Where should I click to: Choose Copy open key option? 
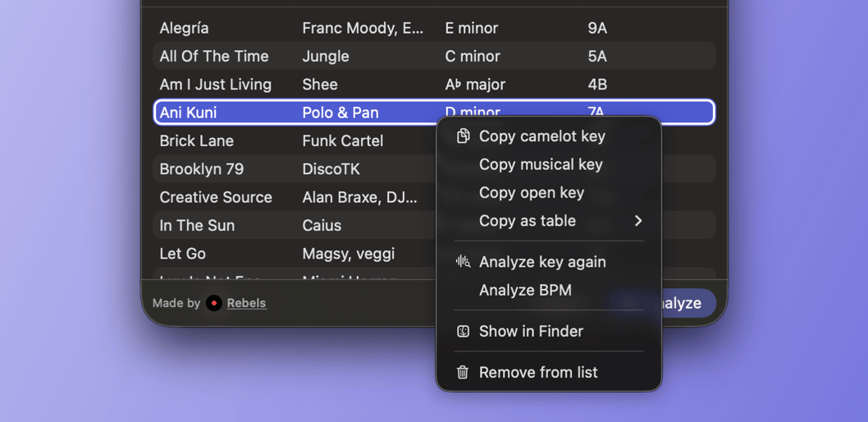pos(532,193)
